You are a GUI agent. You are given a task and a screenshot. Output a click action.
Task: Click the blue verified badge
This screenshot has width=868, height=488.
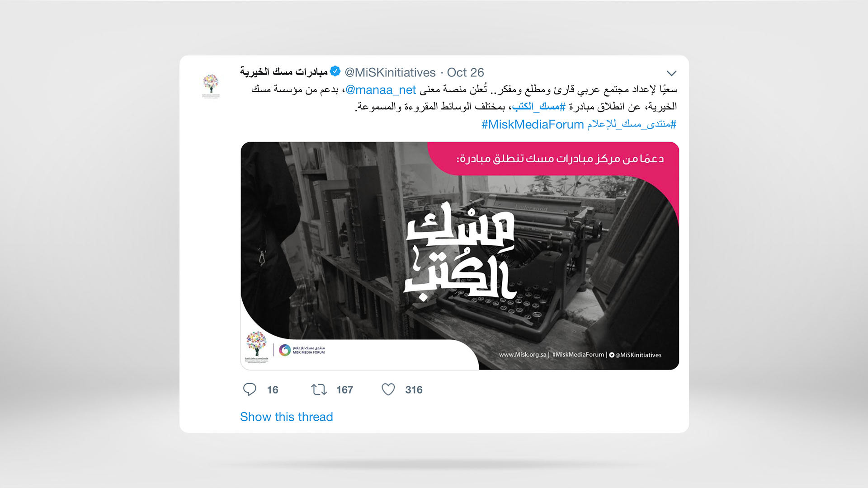coord(335,71)
